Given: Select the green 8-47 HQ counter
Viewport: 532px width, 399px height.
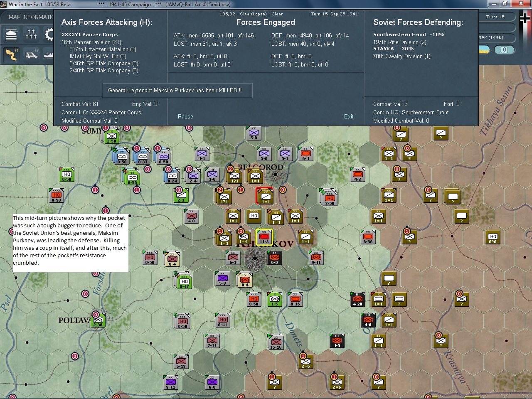Looking at the screenshot, I should click(185, 282).
